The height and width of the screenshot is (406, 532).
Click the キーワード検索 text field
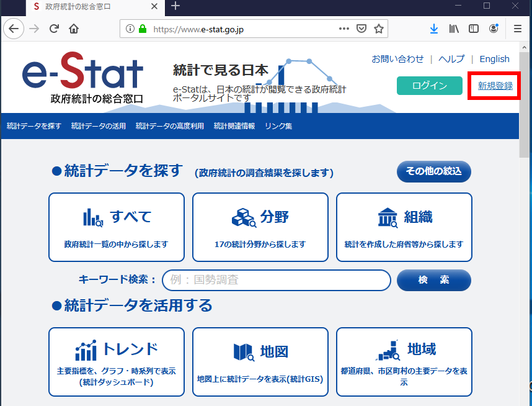(x=277, y=281)
